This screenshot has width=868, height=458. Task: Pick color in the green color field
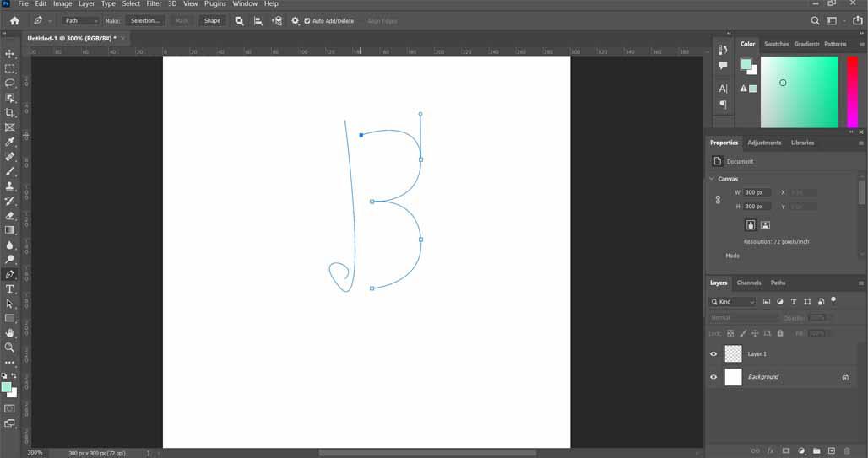[x=799, y=92]
